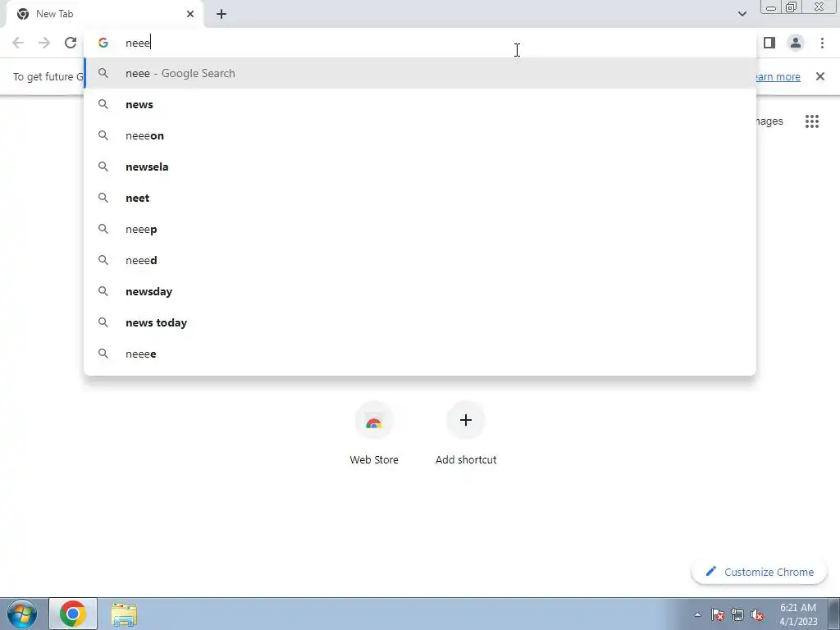Open the network tray icon
Viewport: 840px width, 630px height.
pos(737,614)
